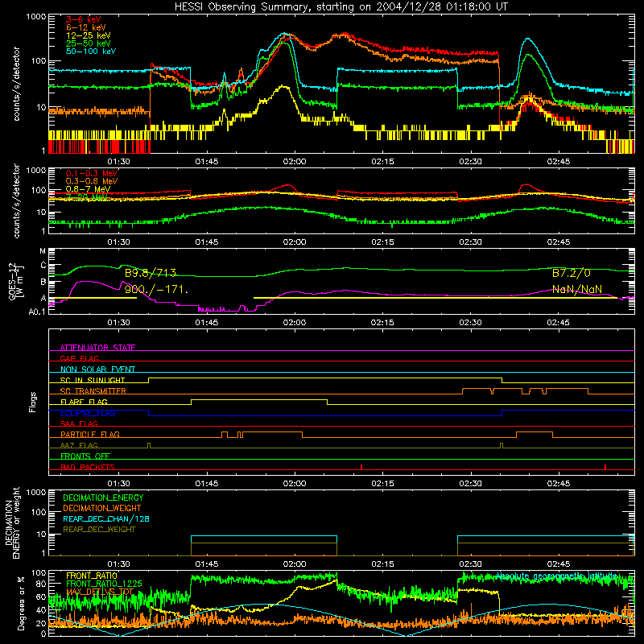Click the FRONTS_OFF flag label

coord(85,456)
